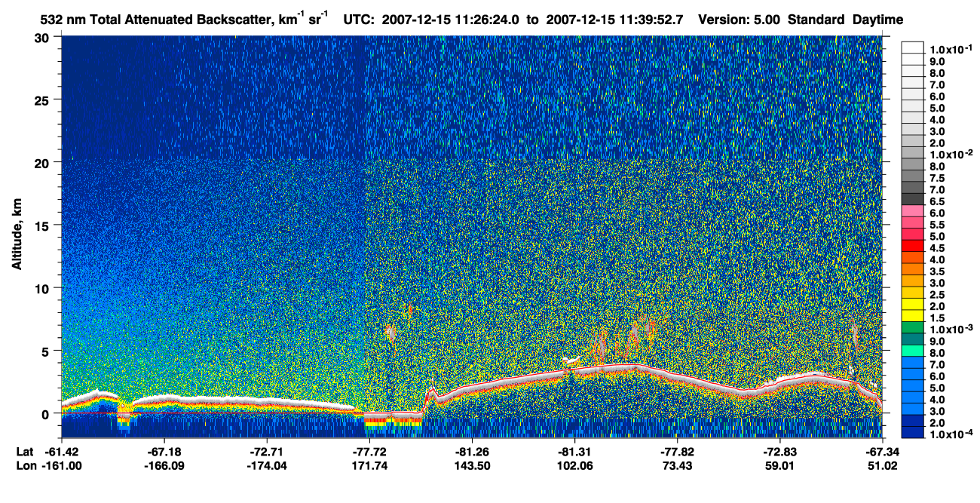
Task: Click the longitude value '-161.00'
Action: pos(62,466)
